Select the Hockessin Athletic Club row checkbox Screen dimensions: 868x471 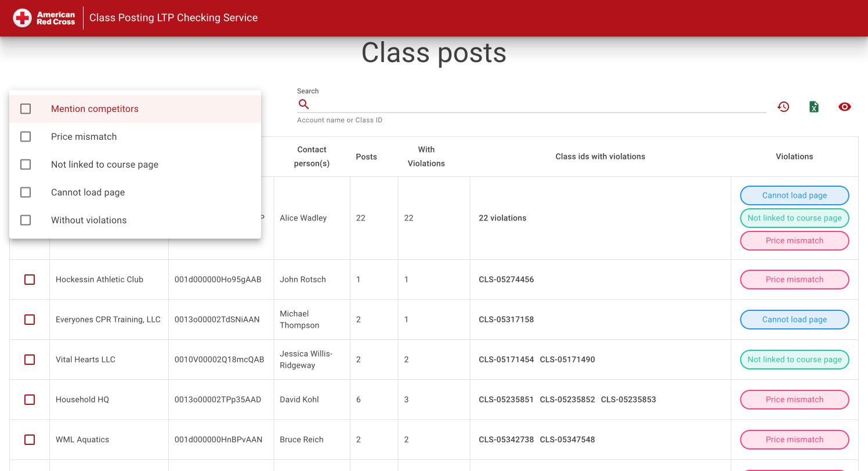click(x=30, y=280)
